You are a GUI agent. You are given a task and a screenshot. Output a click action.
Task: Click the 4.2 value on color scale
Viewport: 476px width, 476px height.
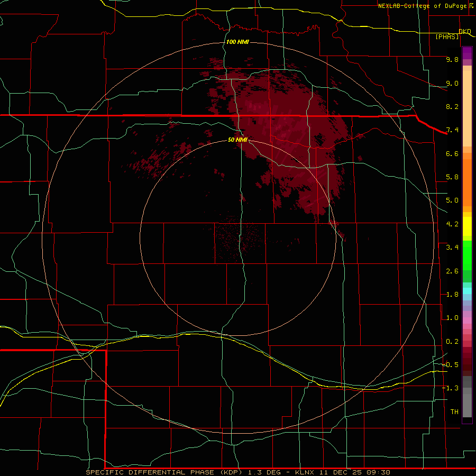pyautogui.click(x=452, y=224)
